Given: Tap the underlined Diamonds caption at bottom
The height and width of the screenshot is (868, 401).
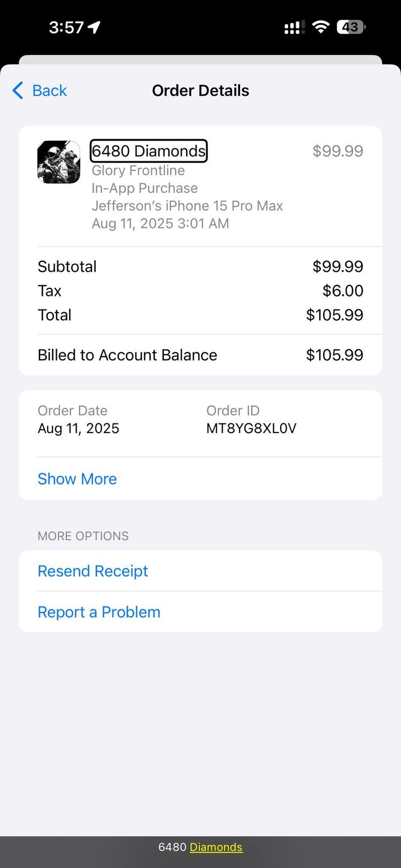Looking at the screenshot, I should click(x=216, y=847).
